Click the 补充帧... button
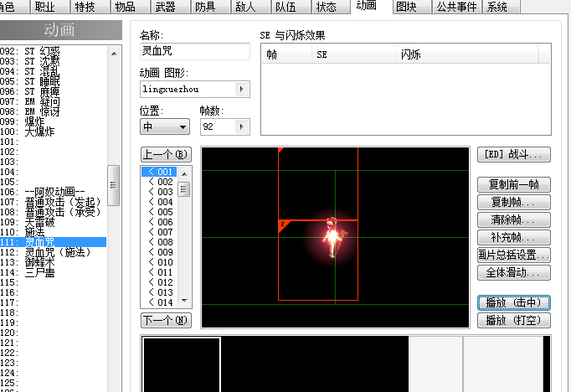Screen dimensions: 571x392 [x=514, y=238]
